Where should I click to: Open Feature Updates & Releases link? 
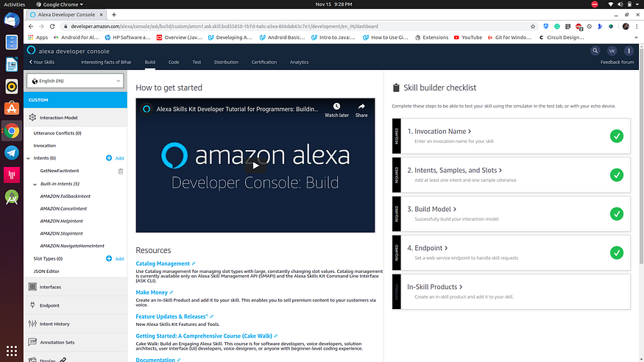[x=171, y=316]
